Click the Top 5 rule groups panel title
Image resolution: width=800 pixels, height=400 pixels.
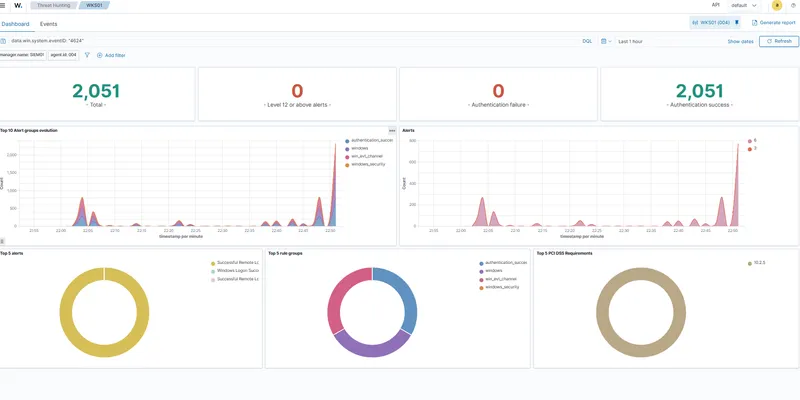point(285,253)
